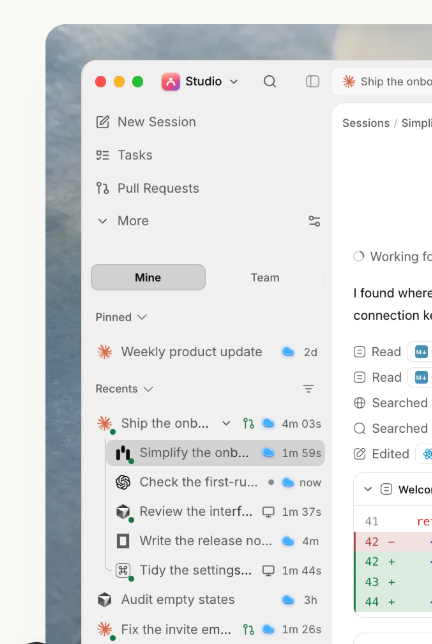Click the Pull Requests branch icon
The width and height of the screenshot is (432, 644).
point(103,188)
